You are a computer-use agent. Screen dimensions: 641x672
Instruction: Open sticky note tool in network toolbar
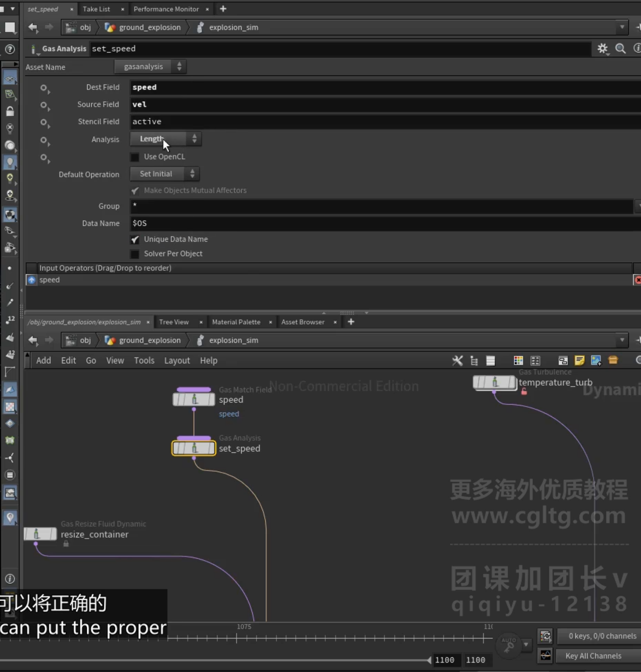[x=580, y=360]
